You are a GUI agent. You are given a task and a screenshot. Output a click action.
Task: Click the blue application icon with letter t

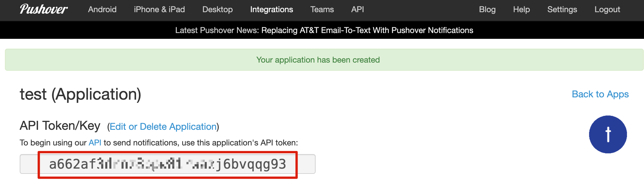tap(608, 134)
